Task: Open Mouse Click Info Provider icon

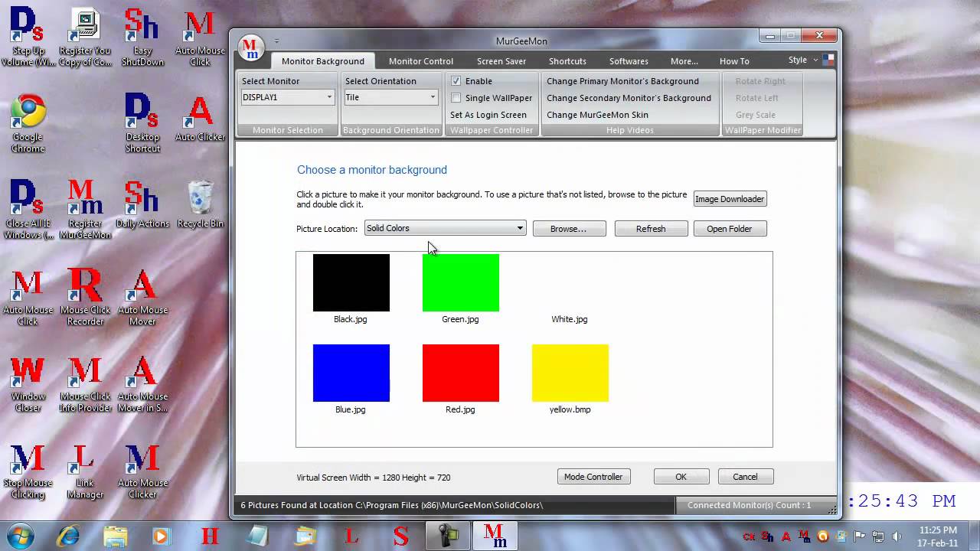Action: [85, 383]
